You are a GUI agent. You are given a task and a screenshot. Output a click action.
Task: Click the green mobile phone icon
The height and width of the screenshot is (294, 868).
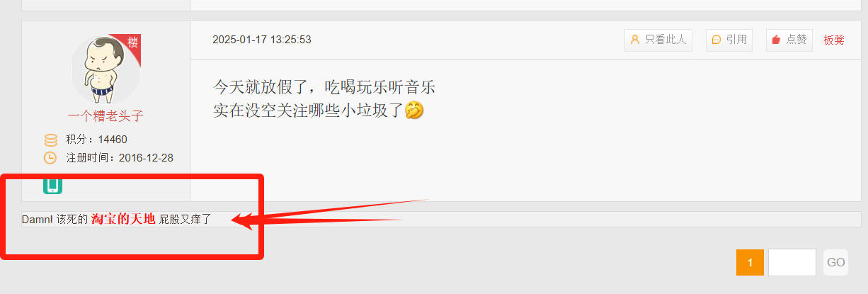(x=52, y=185)
